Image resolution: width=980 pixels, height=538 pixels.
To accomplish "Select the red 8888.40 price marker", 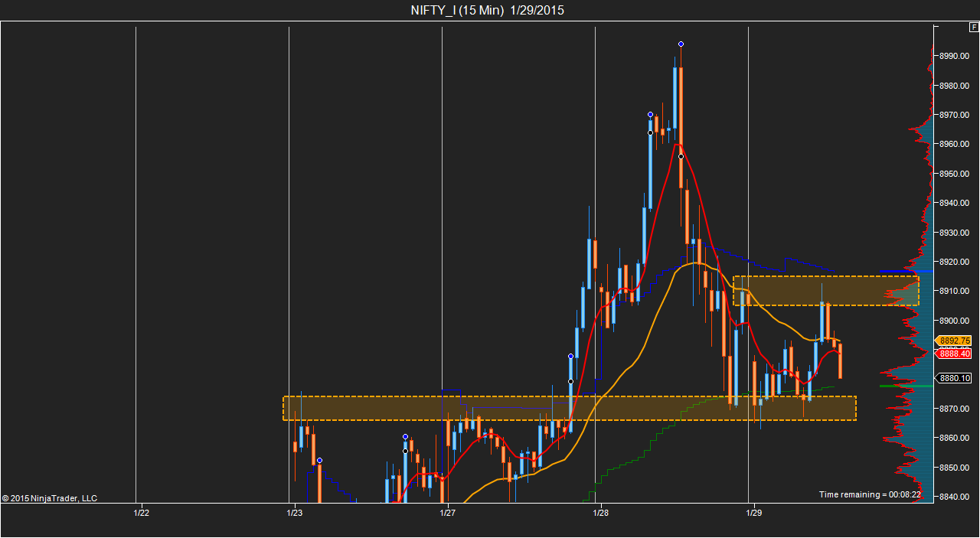I will [x=953, y=353].
